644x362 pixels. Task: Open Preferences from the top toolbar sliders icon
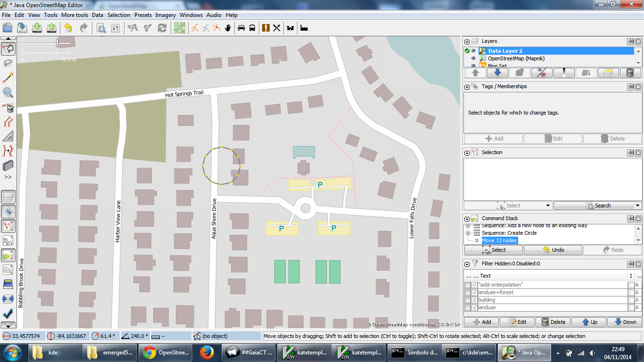click(116, 28)
